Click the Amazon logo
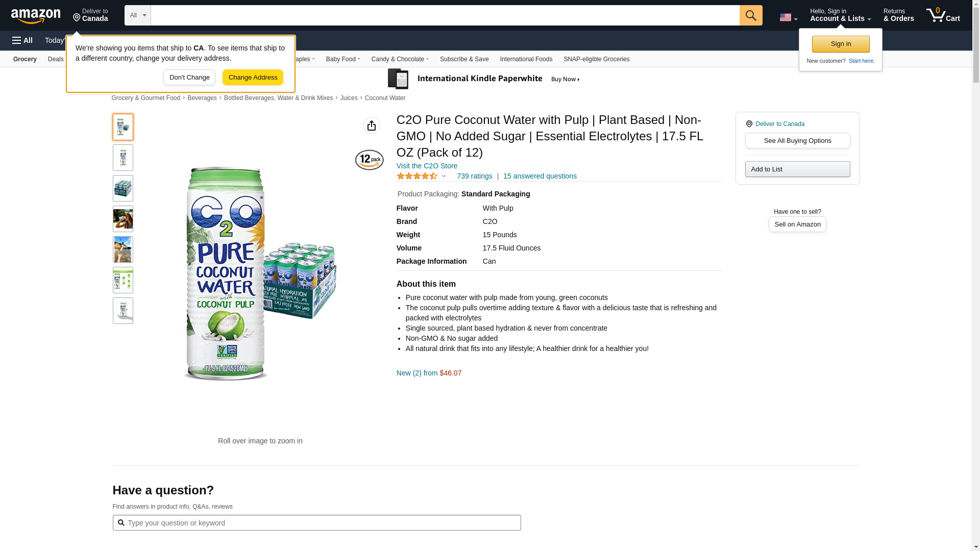980x551 pixels. tap(36, 16)
